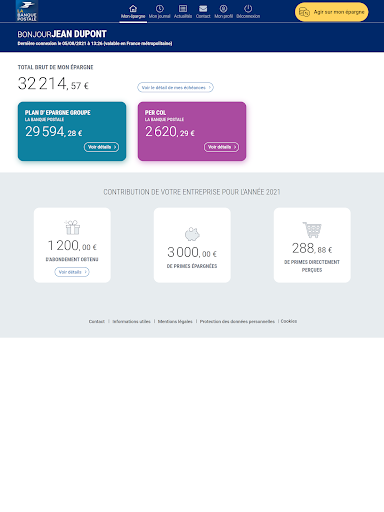
Task: Open Mentions légales footer link
Action: (x=175, y=321)
